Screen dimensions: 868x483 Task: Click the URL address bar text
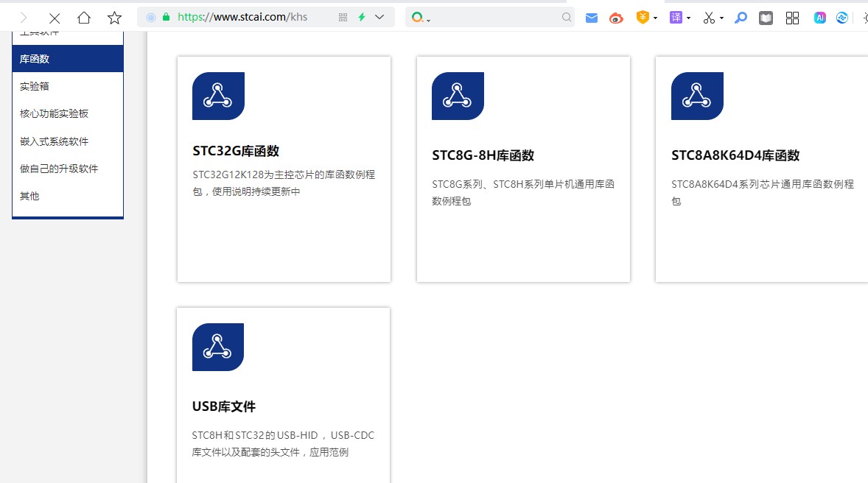(x=242, y=17)
